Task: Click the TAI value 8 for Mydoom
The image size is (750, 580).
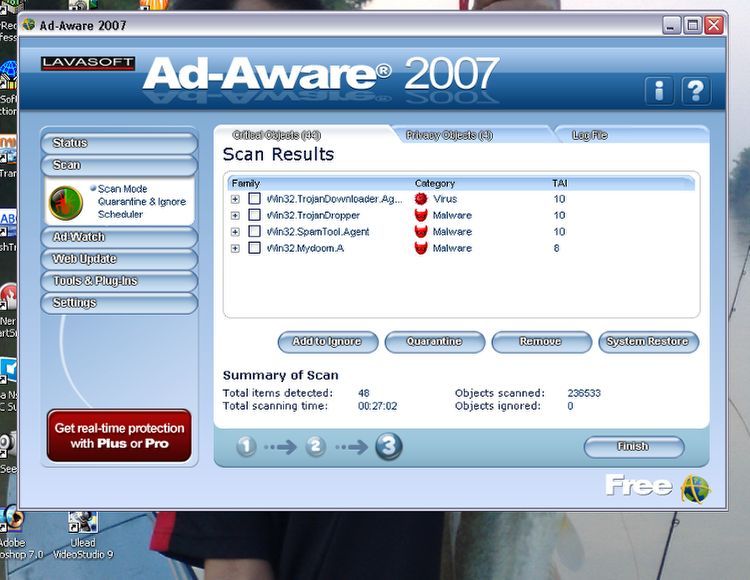Action: 556,249
